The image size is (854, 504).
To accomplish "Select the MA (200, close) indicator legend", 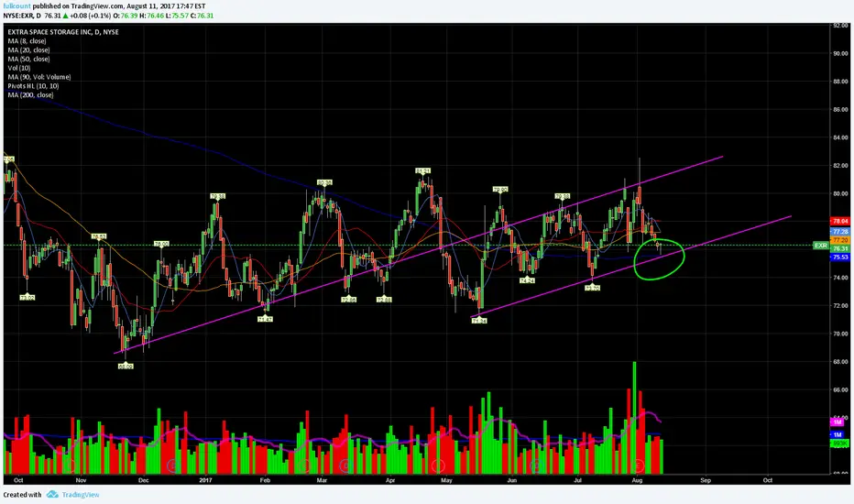I will (30, 94).
